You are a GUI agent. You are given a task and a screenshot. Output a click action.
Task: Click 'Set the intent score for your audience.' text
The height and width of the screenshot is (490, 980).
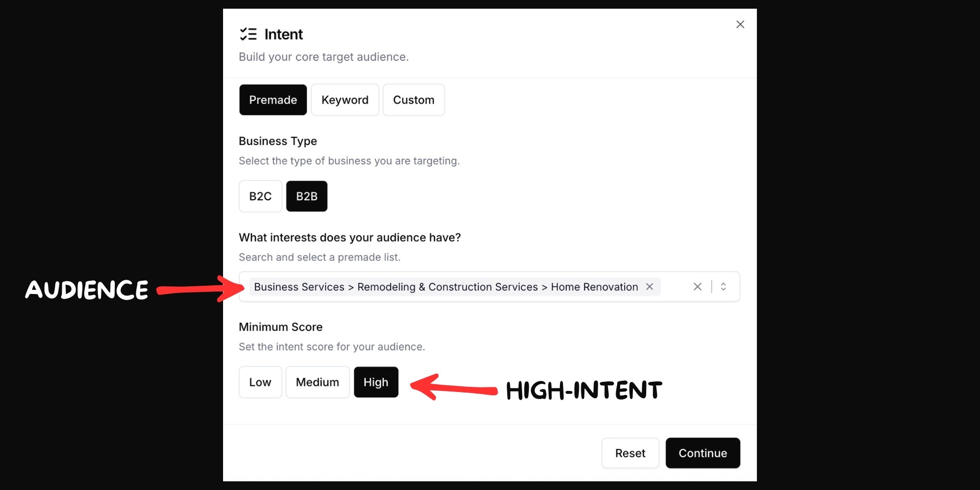332,347
